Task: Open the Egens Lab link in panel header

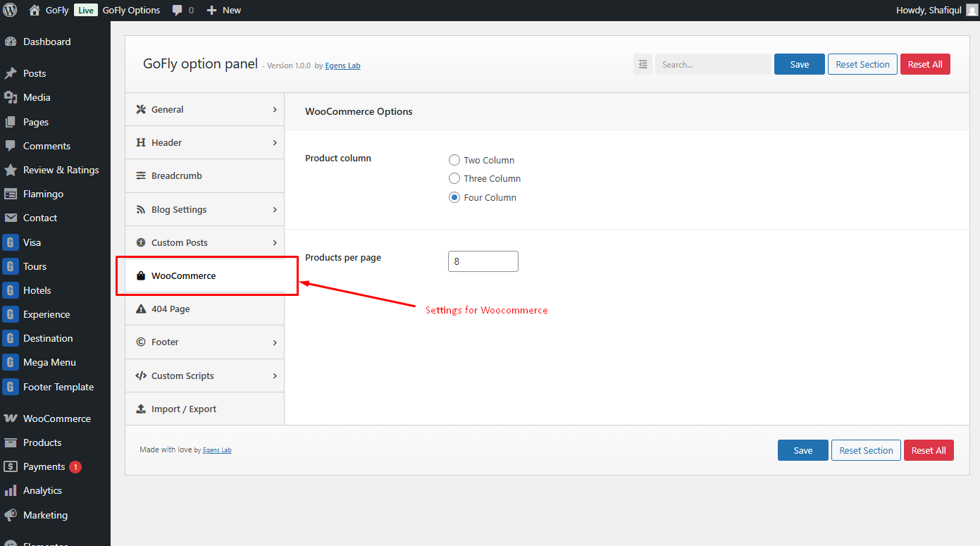Action: tap(343, 66)
